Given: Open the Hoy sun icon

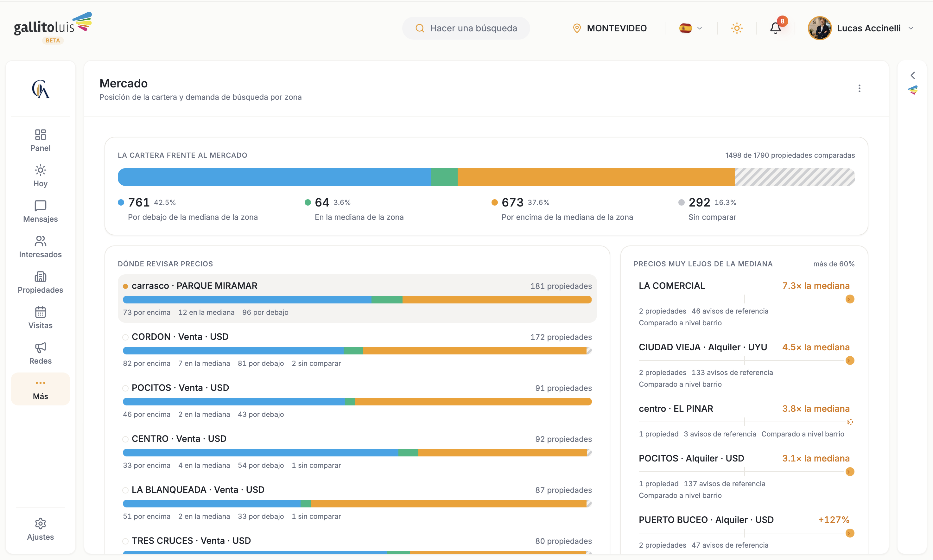Looking at the screenshot, I should [40, 170].
